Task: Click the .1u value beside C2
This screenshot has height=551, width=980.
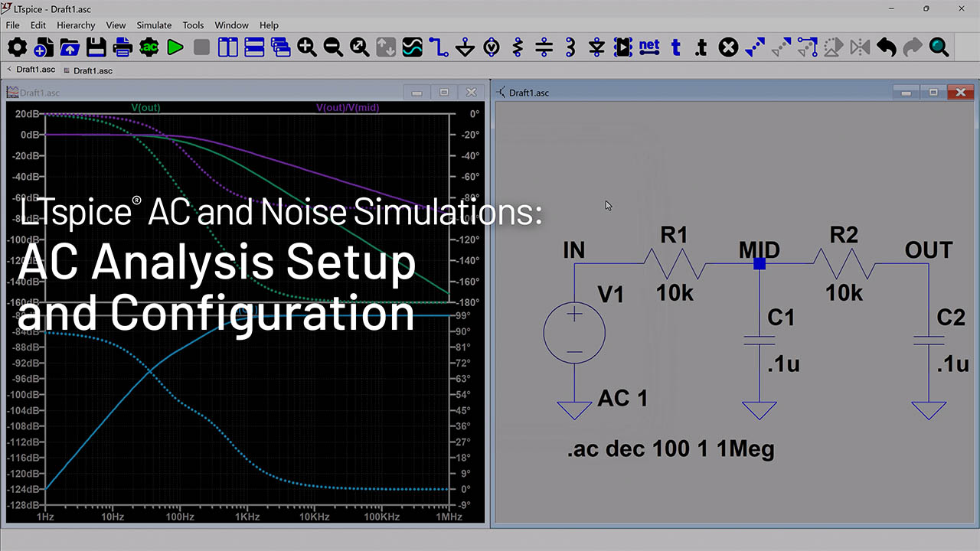Action: (954, 364)
